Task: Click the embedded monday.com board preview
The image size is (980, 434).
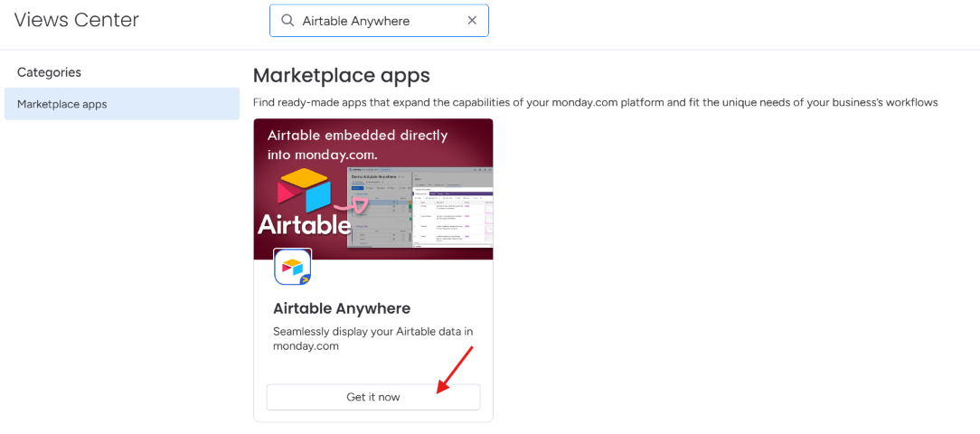Action: 420,207
